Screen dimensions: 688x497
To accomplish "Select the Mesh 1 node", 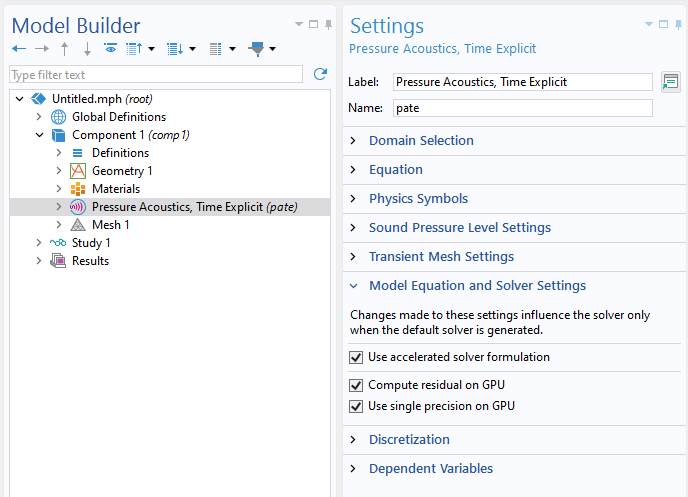I will 110,225.
